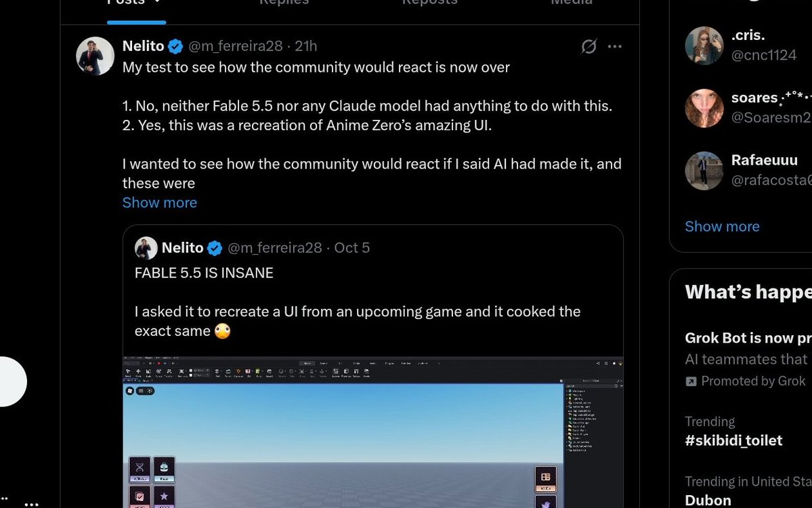Viewport: 812px width, 508px height.
Task: Open the Roblox Studio screenshot in quoted post
Action: click(x=373, y=432)
